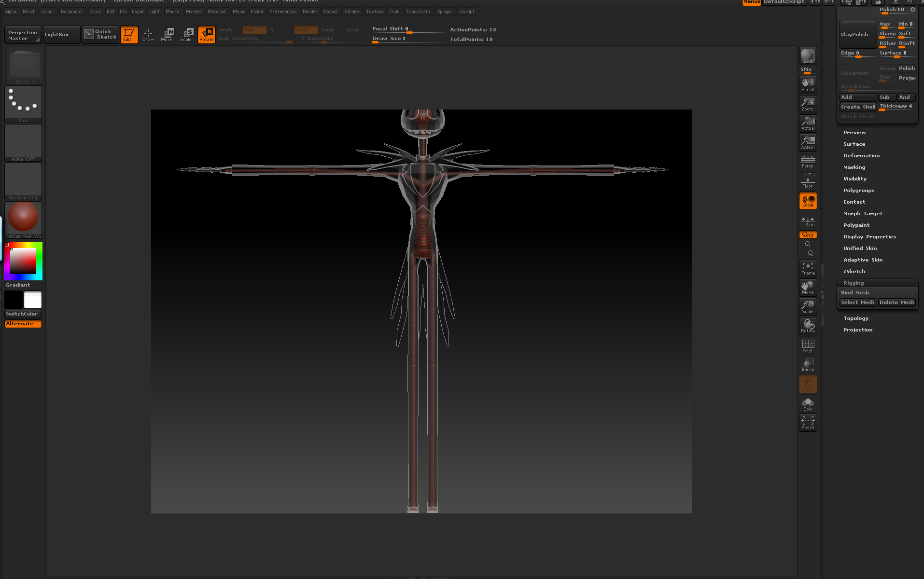Disable Local symmetry transformation mode
The image size is (924, 579).
pyautogui.click(x=808, y=201)
